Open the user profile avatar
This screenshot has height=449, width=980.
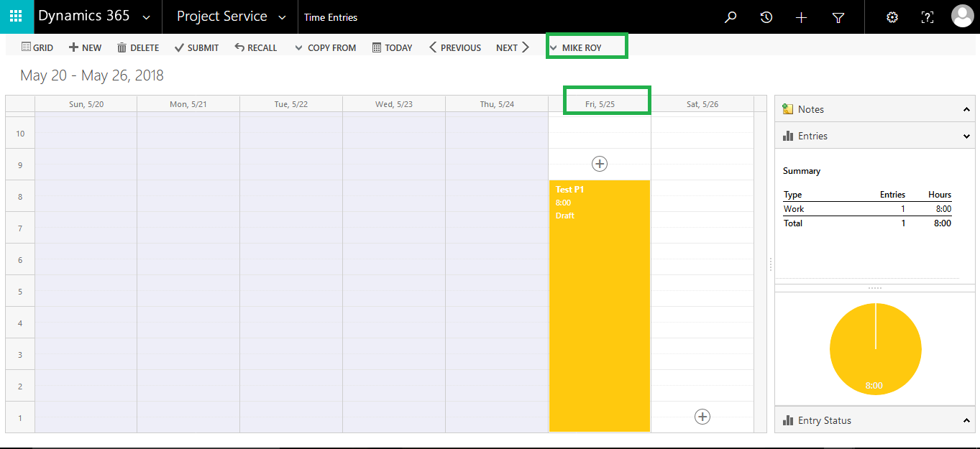click(962, 17)
